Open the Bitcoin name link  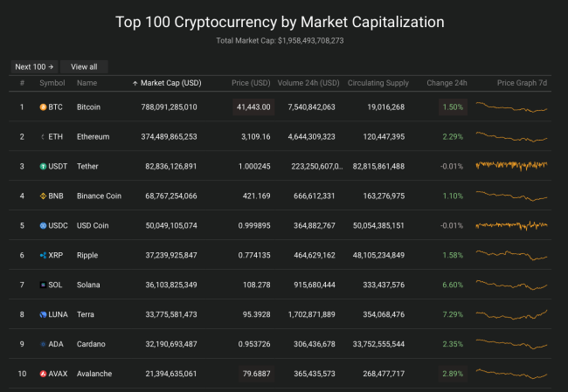88,107
